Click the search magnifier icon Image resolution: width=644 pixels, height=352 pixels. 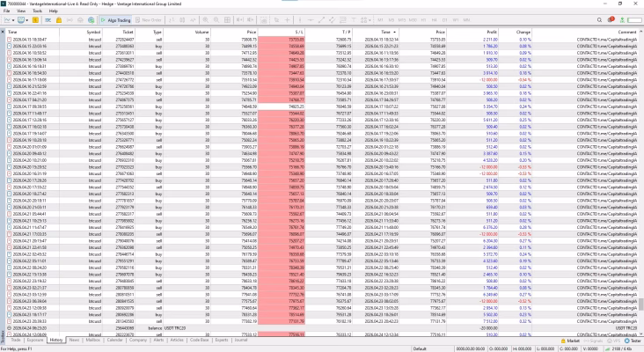(x=599, y=19)
